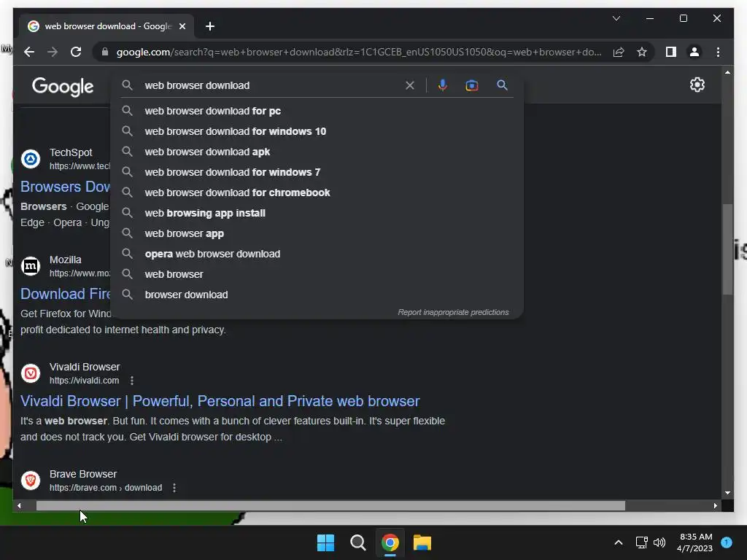This screenshot has height=560, width=747.
Task: Open the tab search chevron
Action: pyautogui.click(x=616, y=18)
